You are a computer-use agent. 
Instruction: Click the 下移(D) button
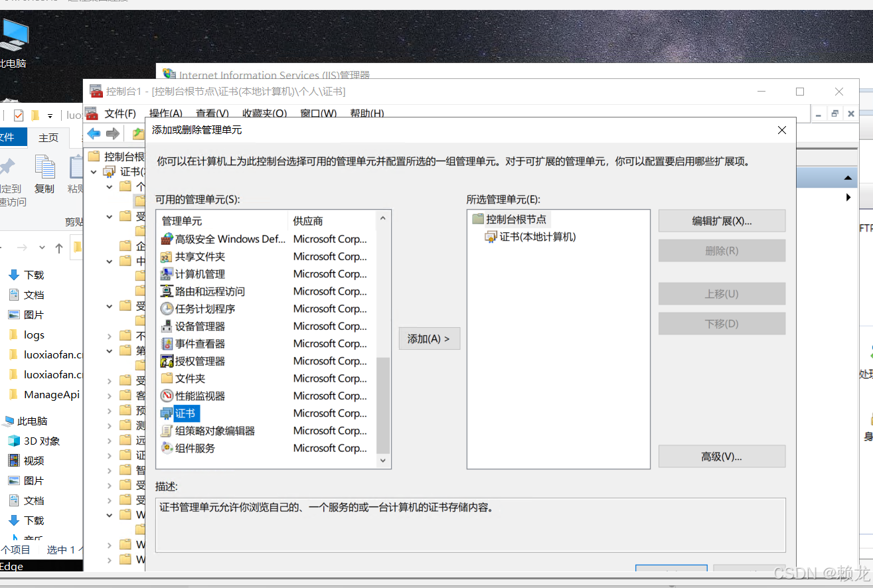[x=722, y=324]
